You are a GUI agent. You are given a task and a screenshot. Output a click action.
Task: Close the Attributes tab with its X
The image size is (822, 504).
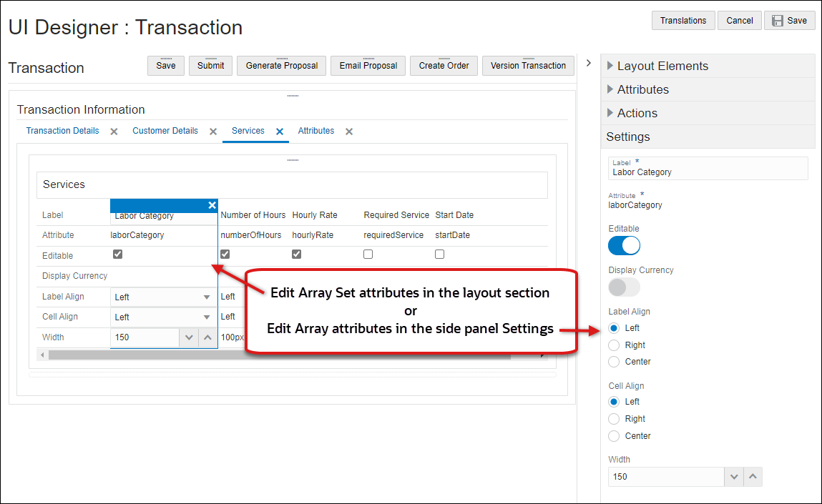[348, 131]
